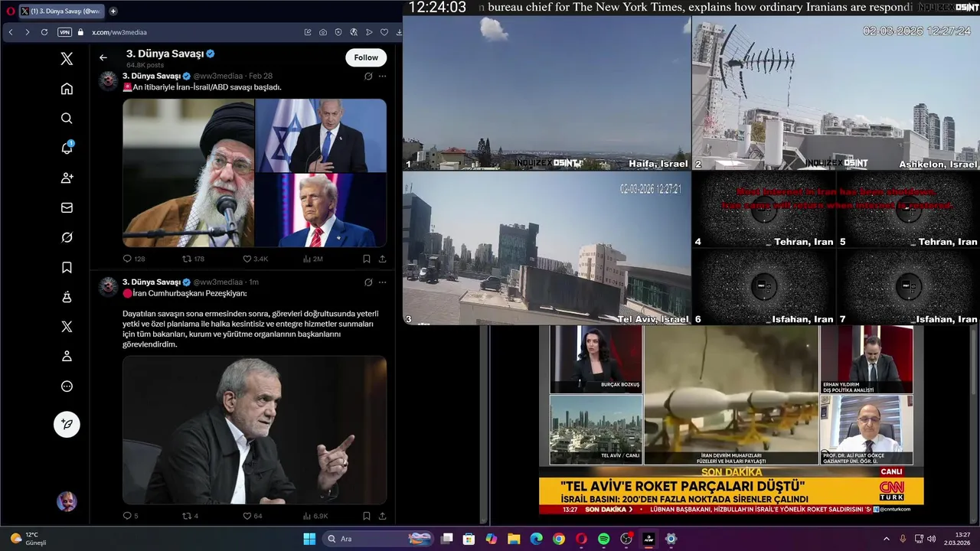Viewport: 980px width, 551px height.
Task: Open the Profile sidebar icon
Action: 67,357
